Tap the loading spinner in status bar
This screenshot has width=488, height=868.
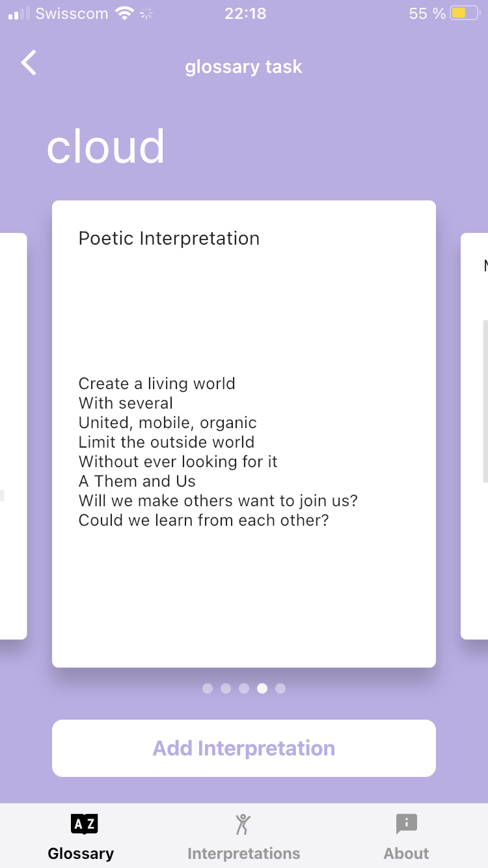[146, 13]
